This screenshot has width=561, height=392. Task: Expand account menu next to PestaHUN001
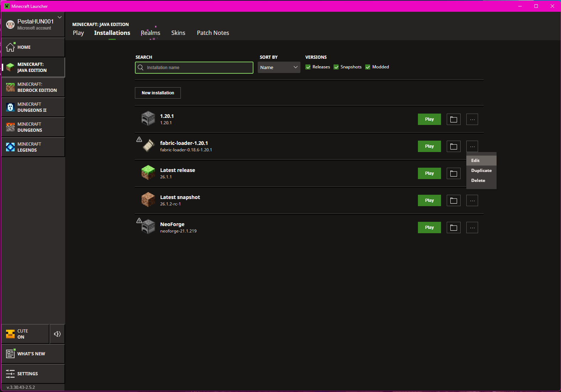[x=59, y=17]
